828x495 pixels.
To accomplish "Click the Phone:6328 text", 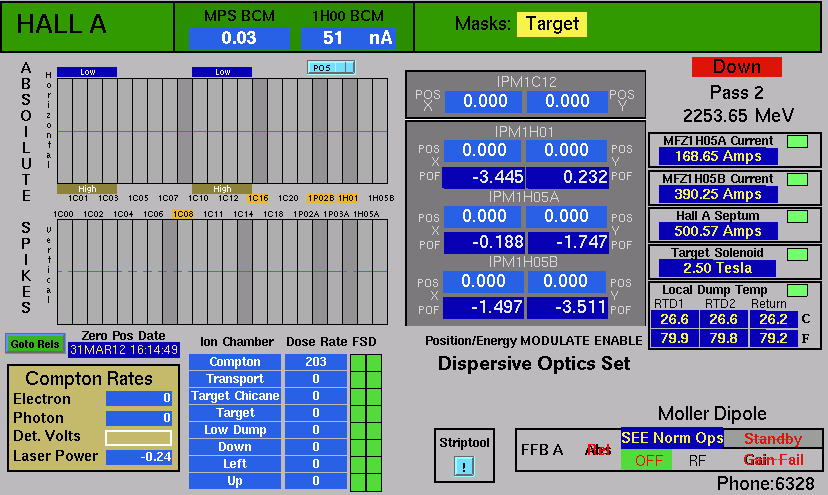I will click(x=765, y=484).
